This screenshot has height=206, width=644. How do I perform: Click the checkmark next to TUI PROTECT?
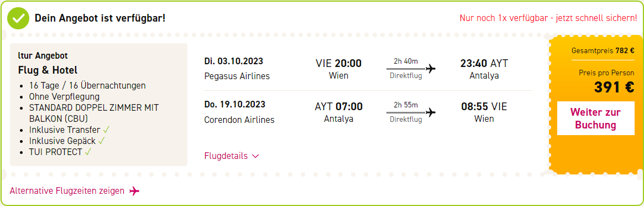pos(87,152)
